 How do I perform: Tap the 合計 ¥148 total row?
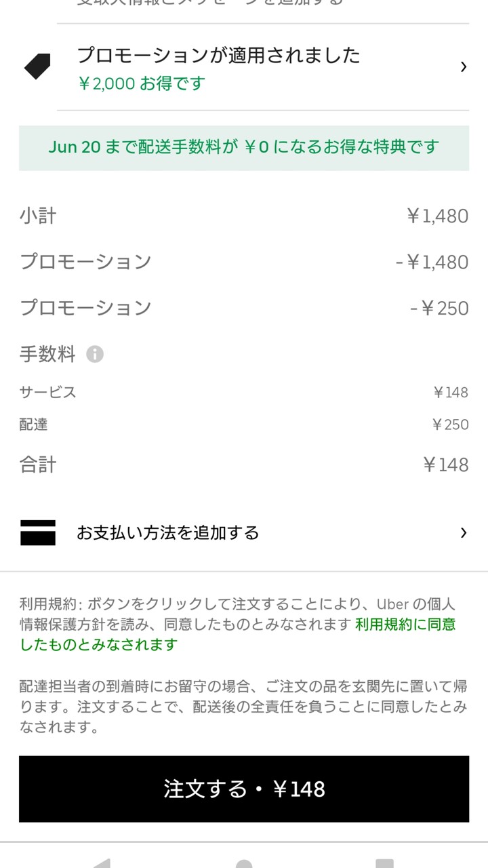coord(244,465)
